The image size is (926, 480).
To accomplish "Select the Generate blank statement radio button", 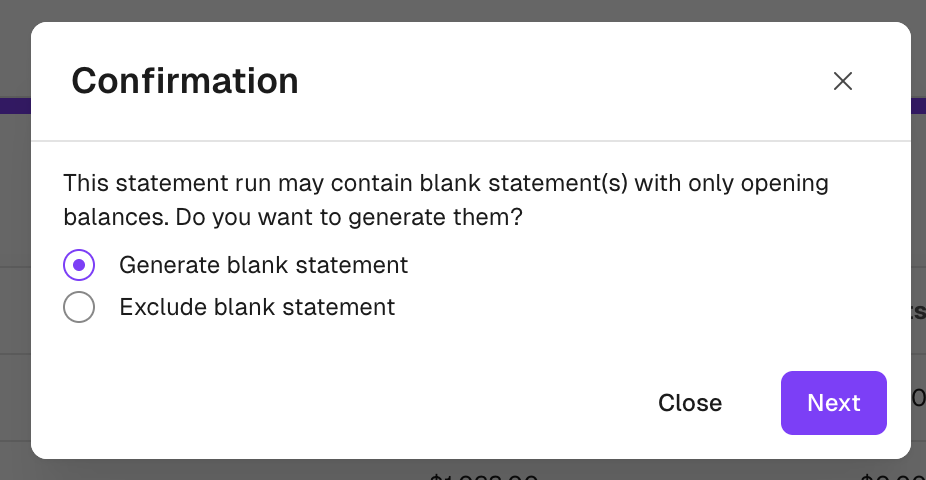I will pos(79,265).
